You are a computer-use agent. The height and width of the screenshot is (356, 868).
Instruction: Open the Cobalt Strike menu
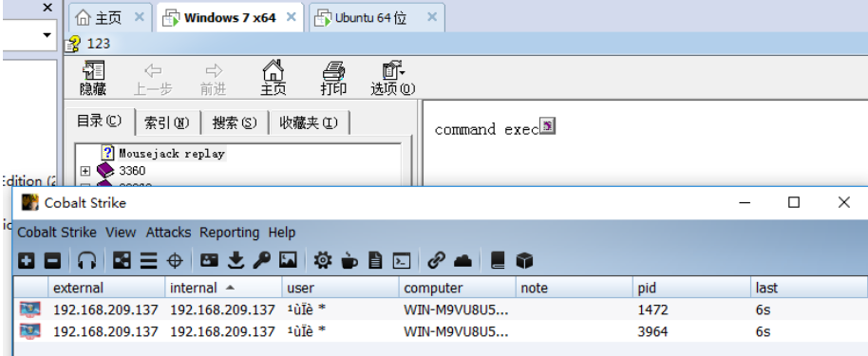[x=57, y=233]
